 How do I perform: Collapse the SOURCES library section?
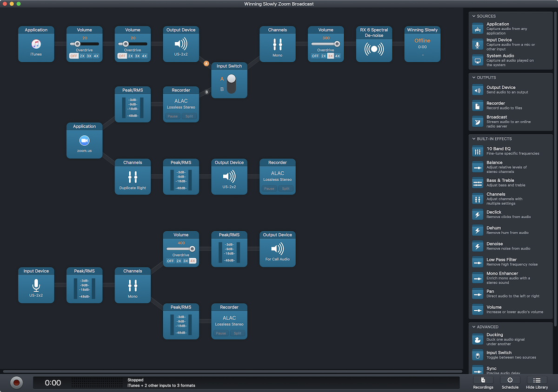[x=474, y=16]
